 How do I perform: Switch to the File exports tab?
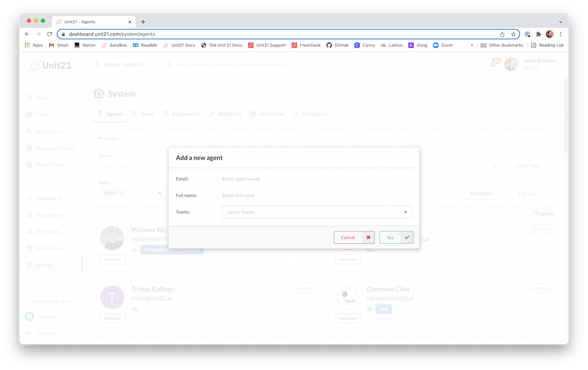point(310,114)
